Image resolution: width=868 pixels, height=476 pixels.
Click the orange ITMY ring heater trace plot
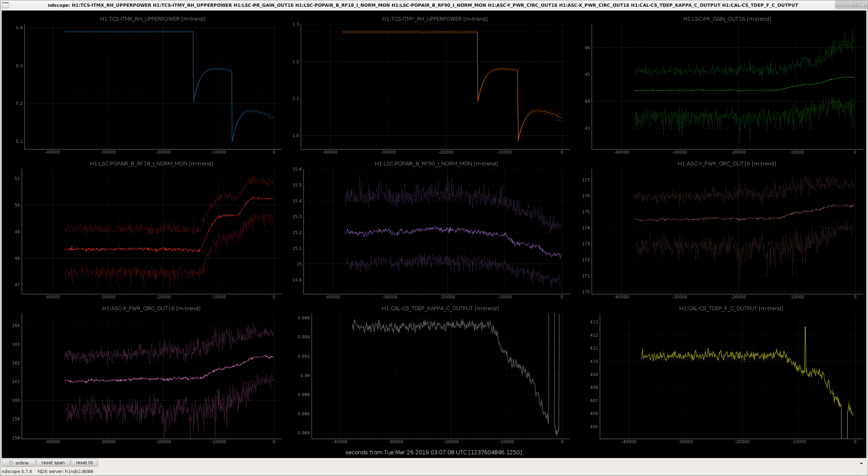coord(435,87)
